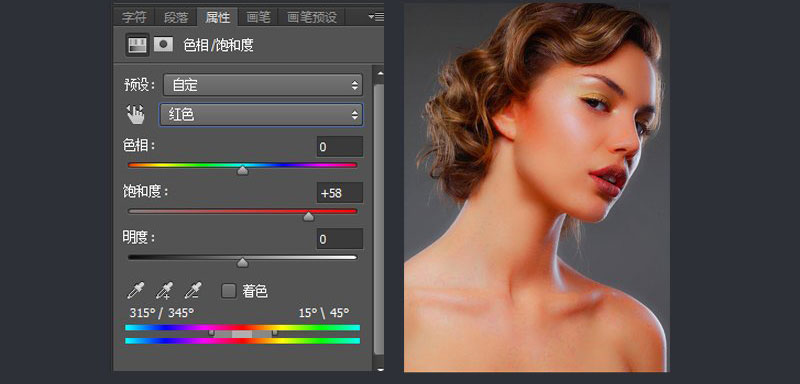Select the eyedropper tool
The image size is (800, 384).
point(136,291)
